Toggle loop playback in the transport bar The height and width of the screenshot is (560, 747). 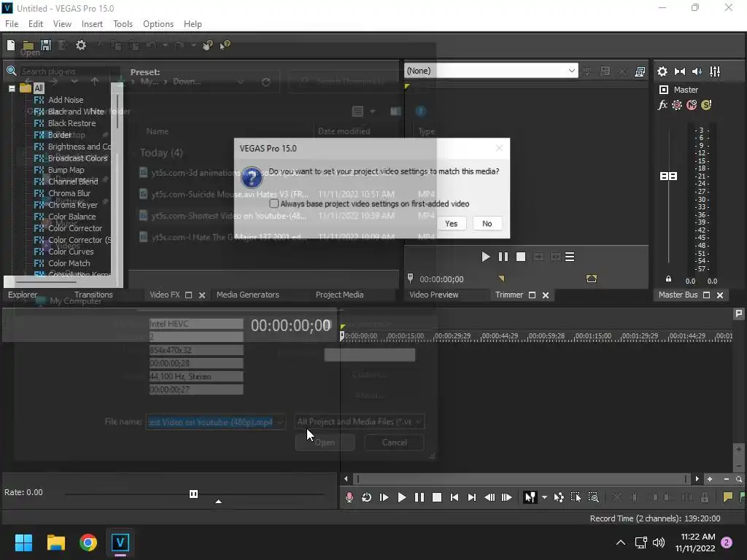pyautogui.click(x=366, y=497)
